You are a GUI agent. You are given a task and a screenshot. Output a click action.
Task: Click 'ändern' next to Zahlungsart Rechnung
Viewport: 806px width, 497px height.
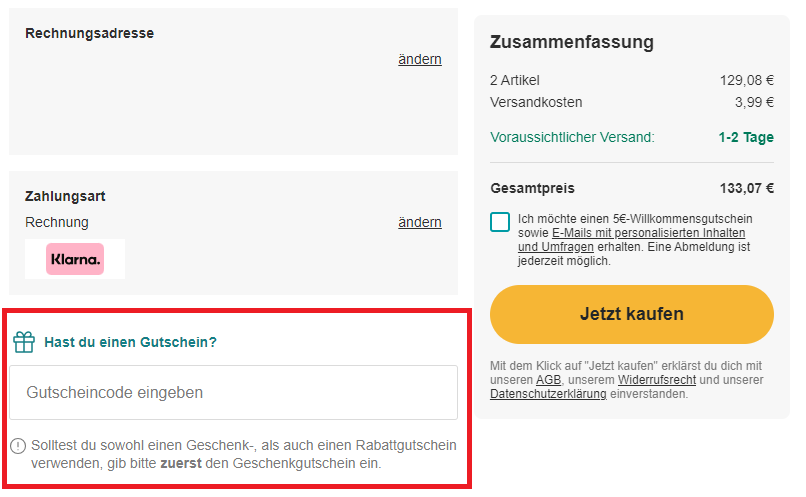point(419,222)
